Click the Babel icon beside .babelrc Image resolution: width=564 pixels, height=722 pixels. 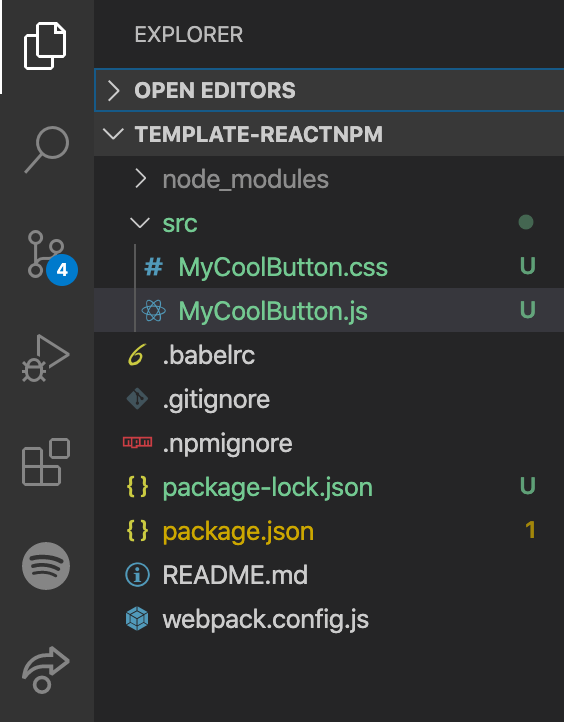(x=137, y=355)
